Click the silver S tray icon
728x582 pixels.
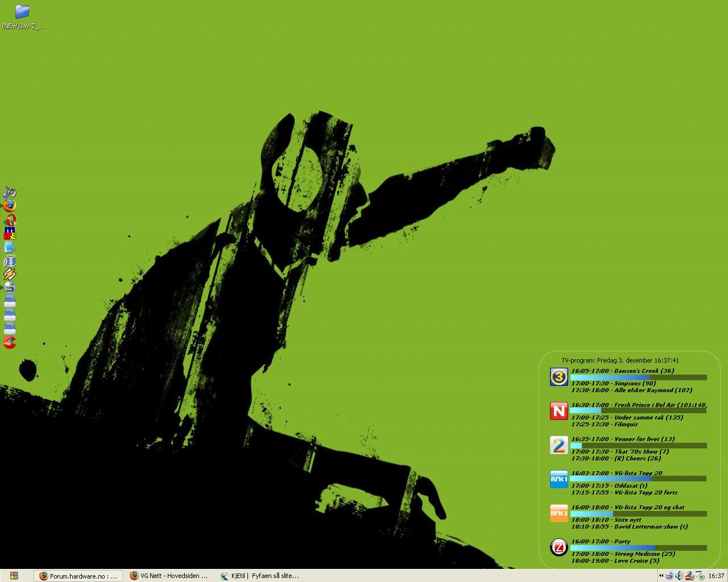click(669, 576)
